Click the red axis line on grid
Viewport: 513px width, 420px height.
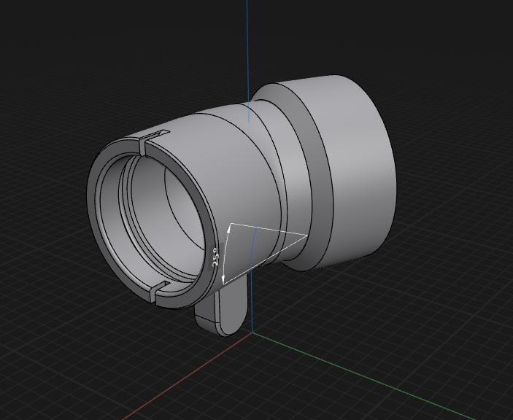187,376
